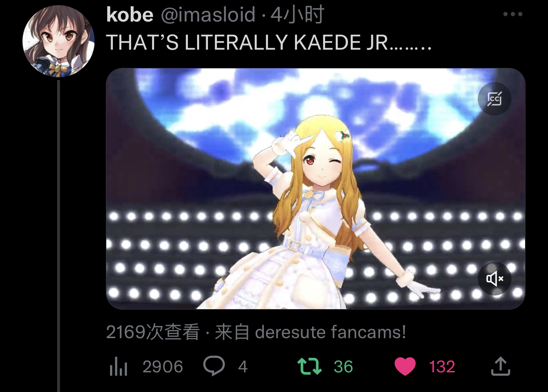Open the 4小时 timestamp link

(x=297, y=15)
